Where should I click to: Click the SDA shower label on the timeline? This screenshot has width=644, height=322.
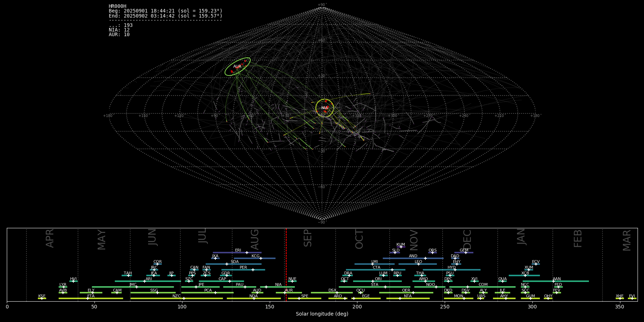(x=235, y=262)
